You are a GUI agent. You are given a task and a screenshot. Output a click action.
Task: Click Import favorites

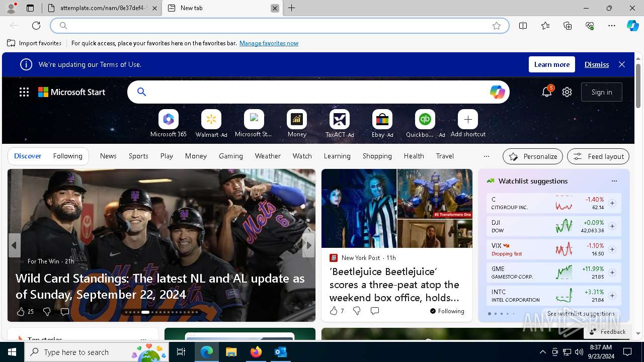pyautogui.click(x=34, y=43)
